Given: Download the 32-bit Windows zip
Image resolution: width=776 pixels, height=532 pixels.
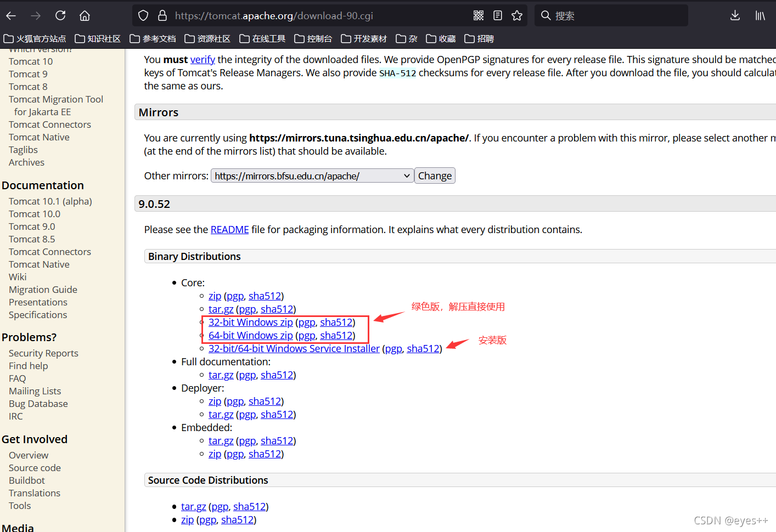Looking at the screenshot, I should [x=251, y=322].
